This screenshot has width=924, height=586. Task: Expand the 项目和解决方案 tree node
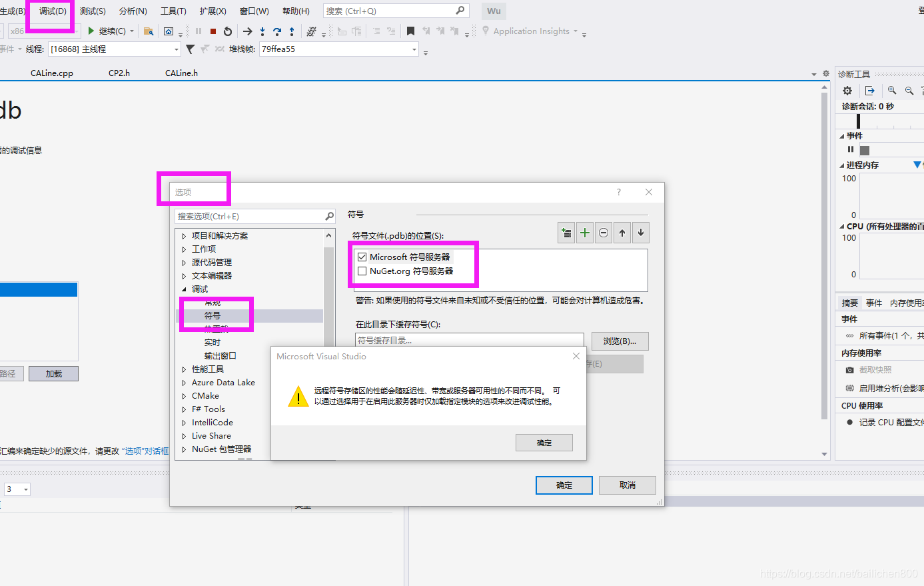pyautogui.click(x=185, y=236)
